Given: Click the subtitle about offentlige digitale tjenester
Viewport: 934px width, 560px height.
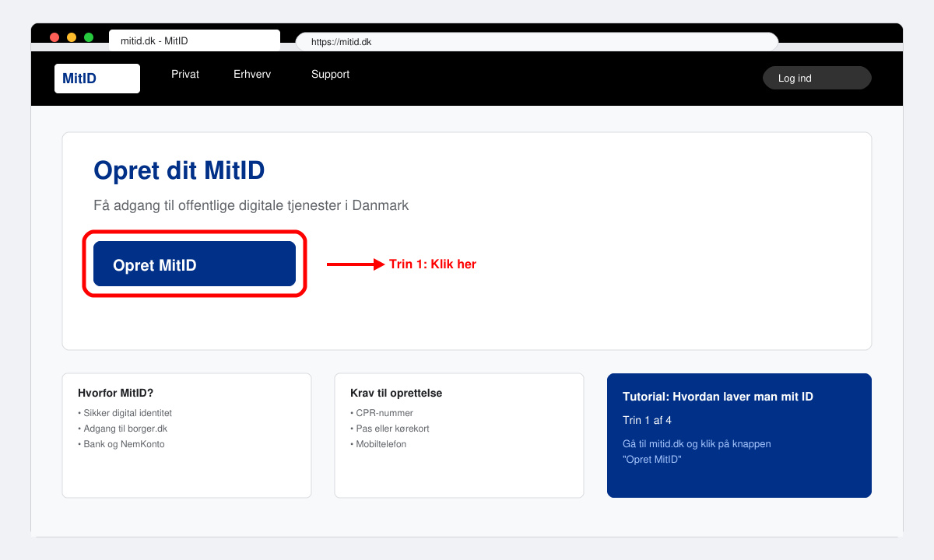Looking at the screenshot, I should pos(251,205).
